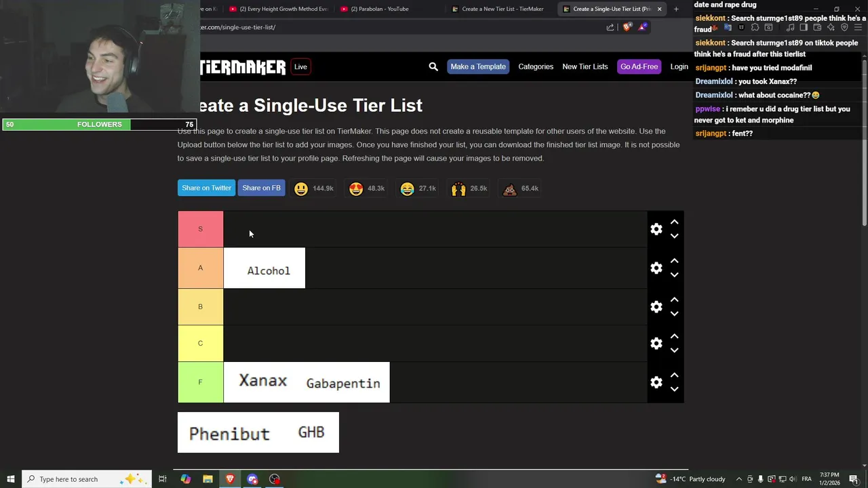The height and width of the screenshot is (488, 868).
Task: Open Brave Rewards triangle icon
Action: tap(642, 27)
